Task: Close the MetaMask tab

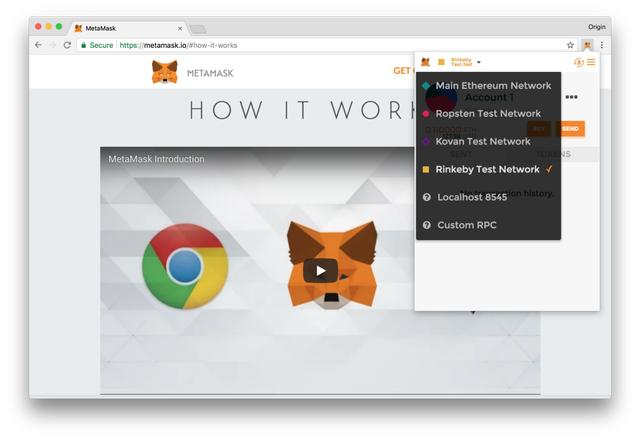Action: pos(180,29)
